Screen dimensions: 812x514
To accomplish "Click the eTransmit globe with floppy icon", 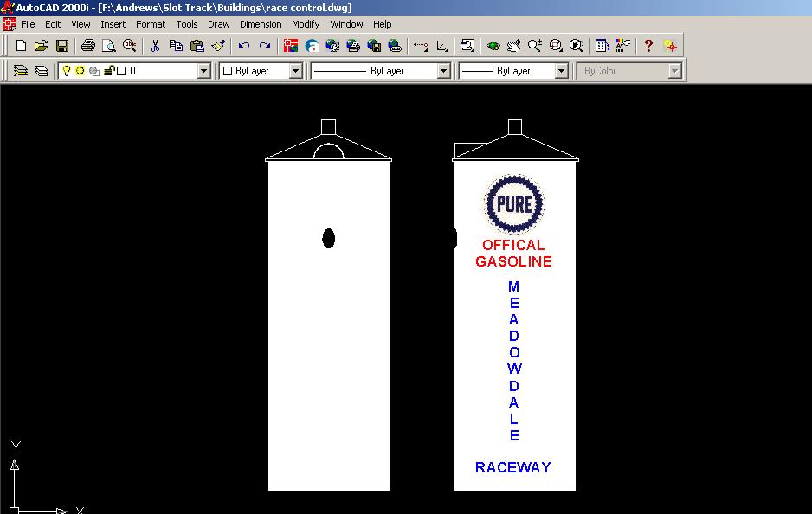I will pyautogui.click(x=374, y=46).
